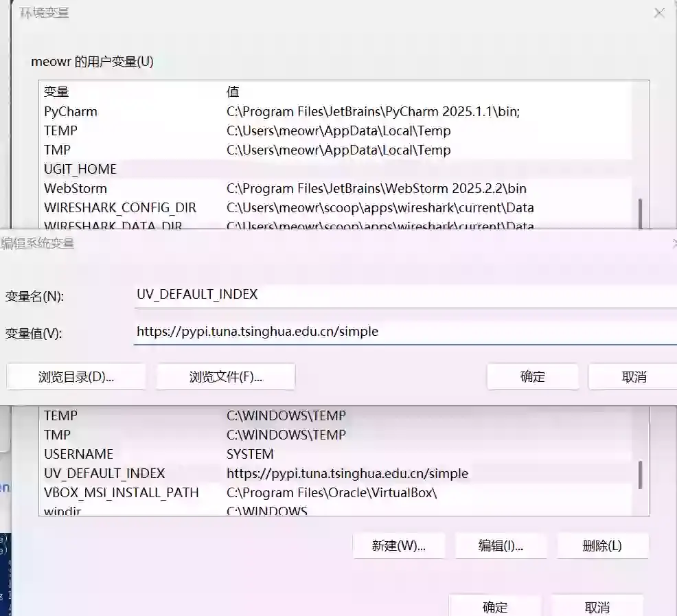Click the 删除(L) button

[x=602, y=546]
